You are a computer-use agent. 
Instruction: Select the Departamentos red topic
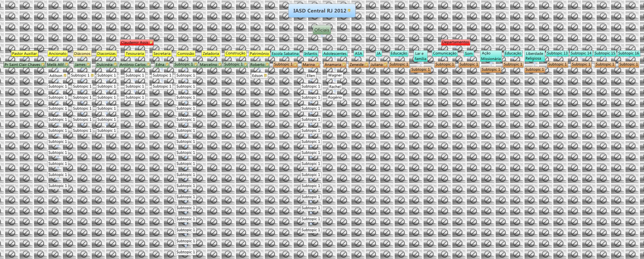coord(455,42)
